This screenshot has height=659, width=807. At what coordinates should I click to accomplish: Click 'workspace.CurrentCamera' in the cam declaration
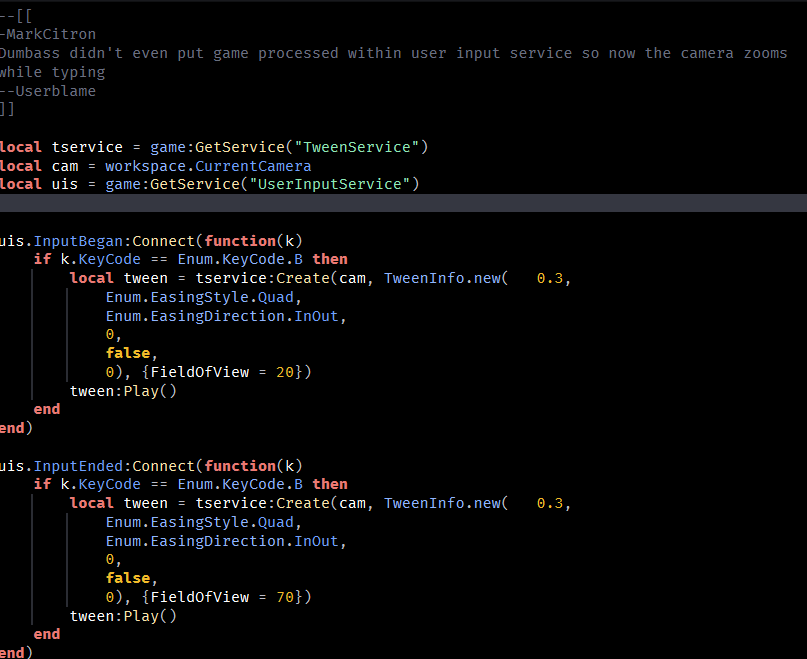pos(208,166)
